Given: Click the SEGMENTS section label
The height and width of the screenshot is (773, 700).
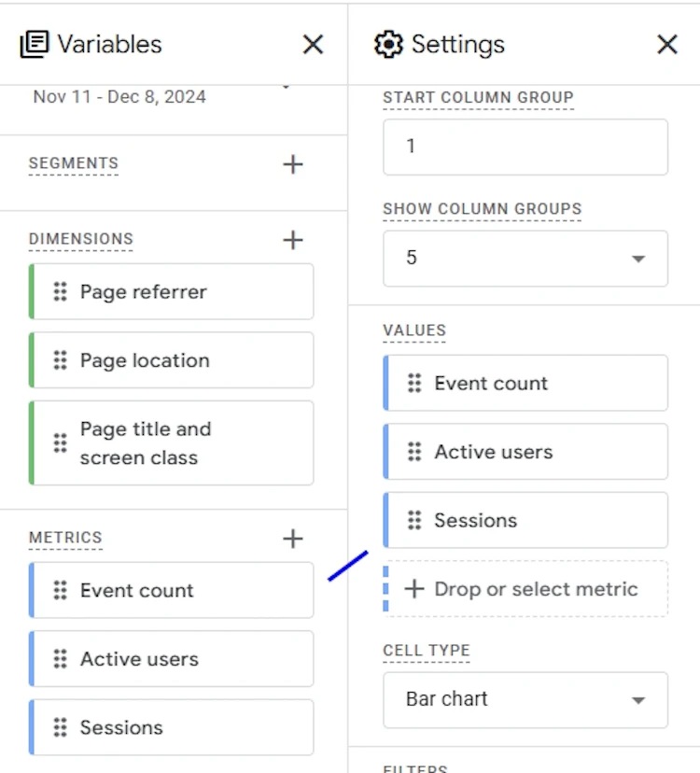Looking at the screenshot, I should point(74,163).
